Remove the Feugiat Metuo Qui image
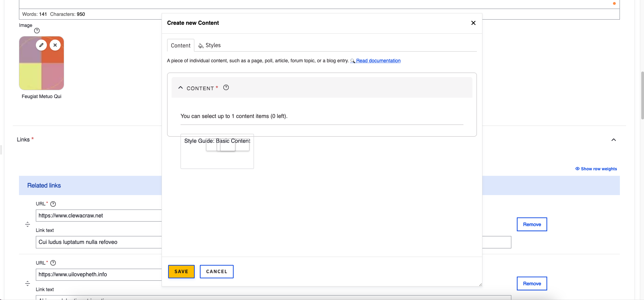Image resolution: width=644 pixels, height=300 pixels. point(55,45)
